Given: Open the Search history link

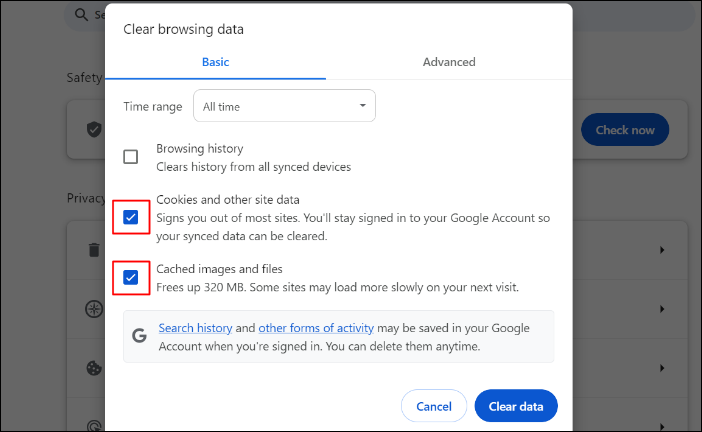Looking at the screenshot, I should (x=195, y=328).
